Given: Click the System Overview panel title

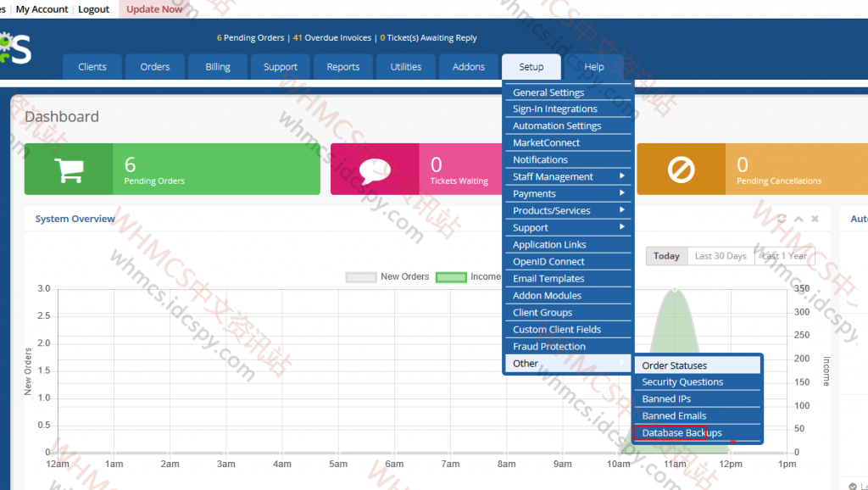Looking at the screenshot, I should click(x=75, y=219).
